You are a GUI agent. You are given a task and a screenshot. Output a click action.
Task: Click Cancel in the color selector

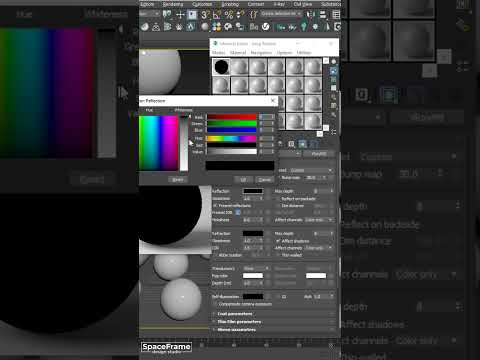pos(265,180)
